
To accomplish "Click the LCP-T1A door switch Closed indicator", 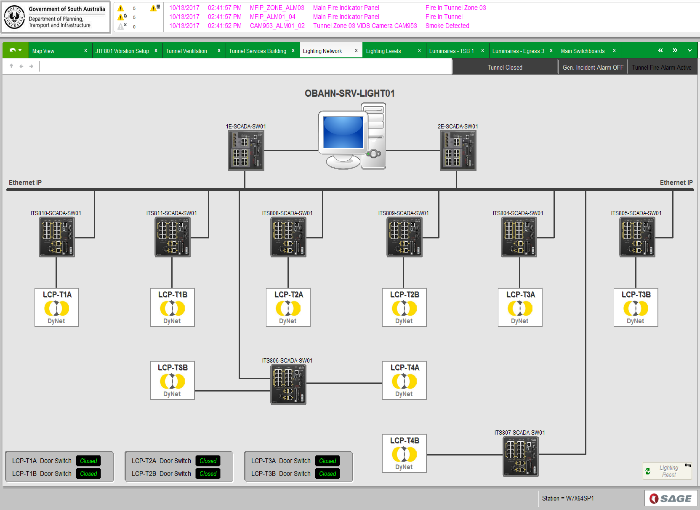I will click(x=89, y=460).
